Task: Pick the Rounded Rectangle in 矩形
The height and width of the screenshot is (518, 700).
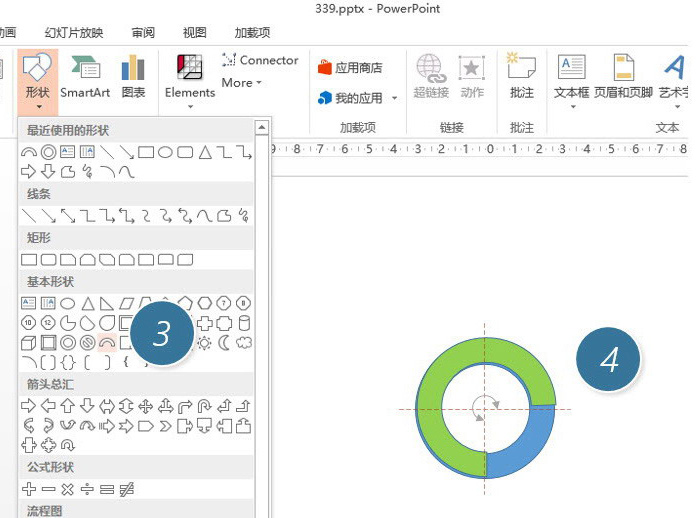Action: (x=48, y=260)
